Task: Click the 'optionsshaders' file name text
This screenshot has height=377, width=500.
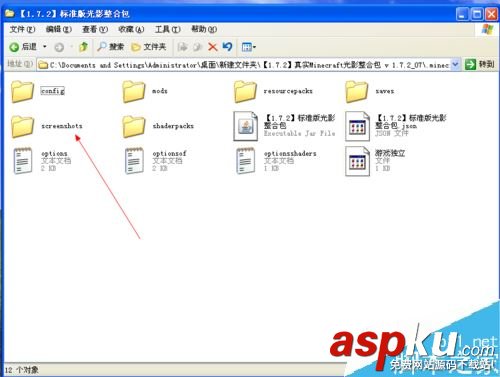Action: (x=290, y=153)
